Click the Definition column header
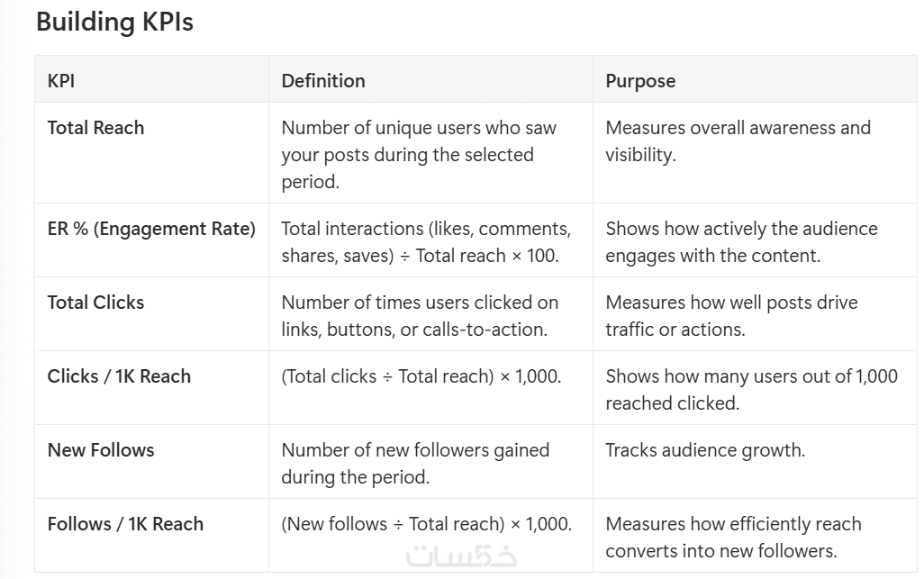The width and height of the screenshot is (924, 579). pos(323,80)
